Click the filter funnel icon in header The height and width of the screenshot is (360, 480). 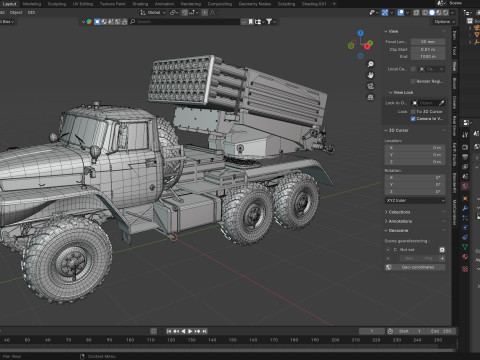click(x=269, y=22)
